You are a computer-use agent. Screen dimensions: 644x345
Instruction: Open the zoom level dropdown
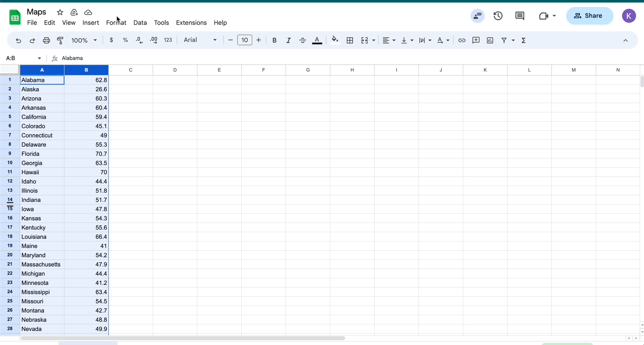pos(82,40)
